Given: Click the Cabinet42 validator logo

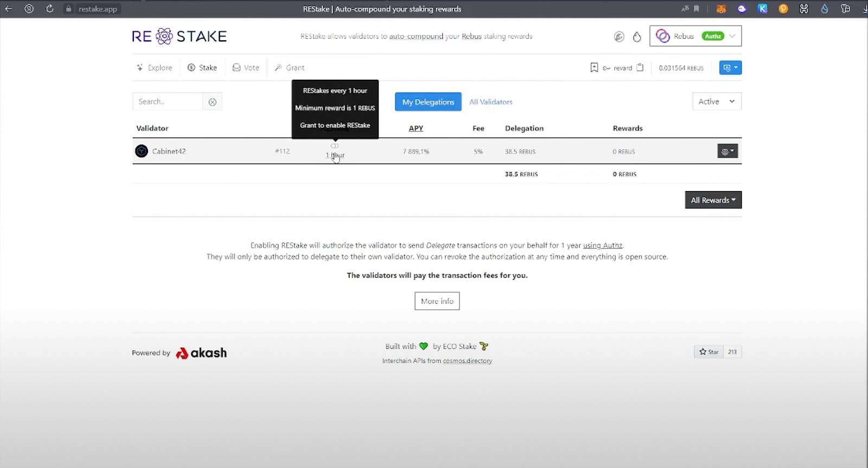Looking at the screenshot, I should 142,151.
